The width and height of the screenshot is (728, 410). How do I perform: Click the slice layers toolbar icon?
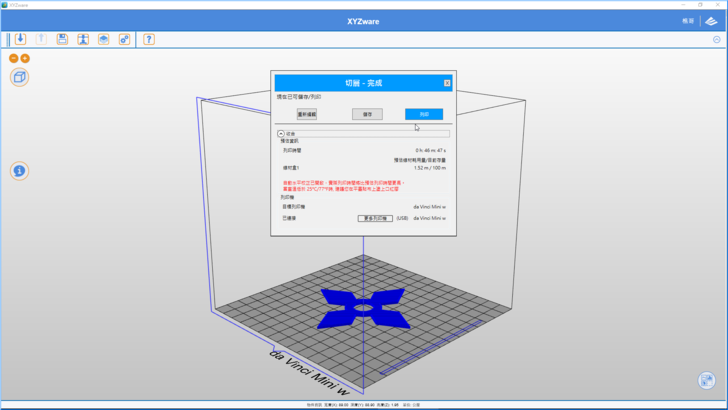pos(103,39)
